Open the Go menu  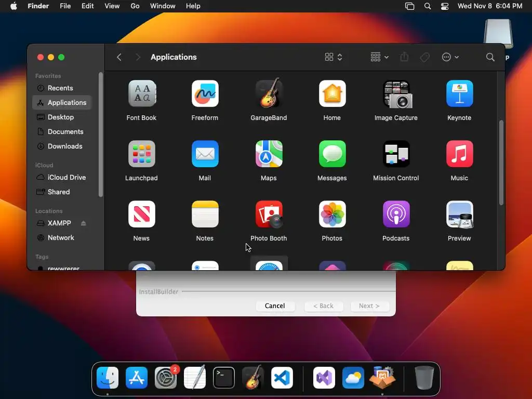[x=135, y=6]
